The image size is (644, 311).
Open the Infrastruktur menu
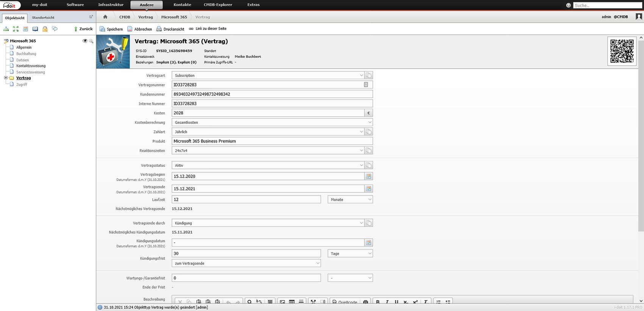click(111, 5)
